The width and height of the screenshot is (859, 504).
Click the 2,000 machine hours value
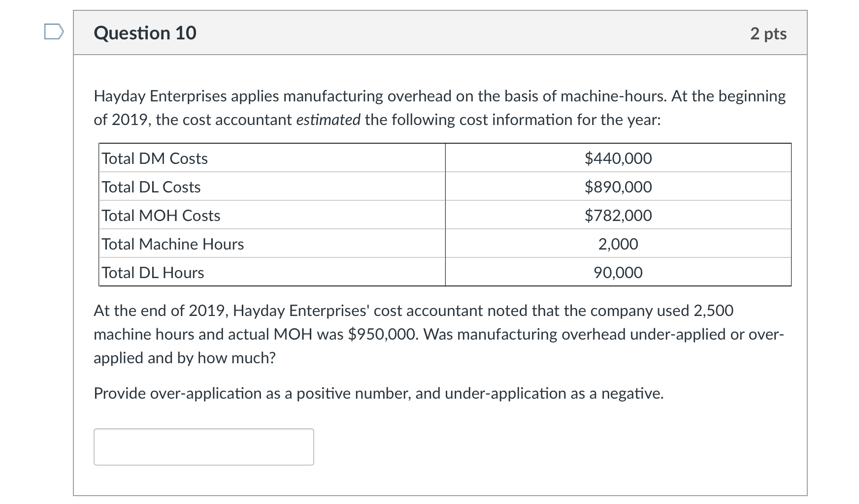pos(619,244)
